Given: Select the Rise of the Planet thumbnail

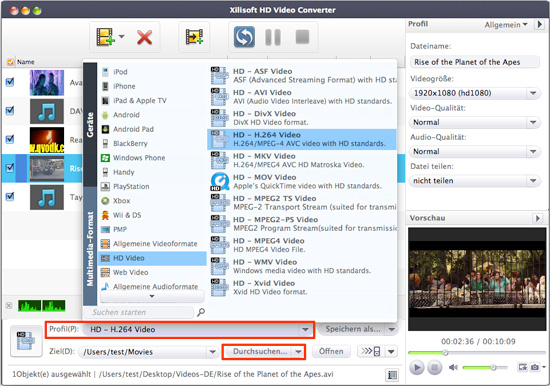Looking at the screenshot, I should tap(47, 168).
